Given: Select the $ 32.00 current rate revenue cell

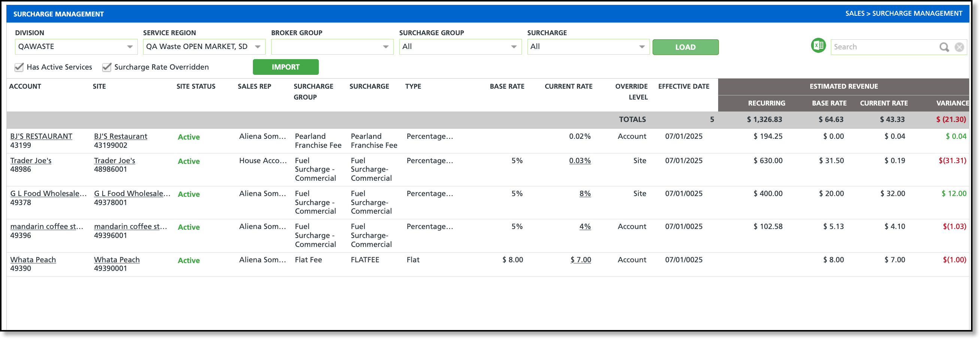Looking at the screenshot, I should [893, 194].
